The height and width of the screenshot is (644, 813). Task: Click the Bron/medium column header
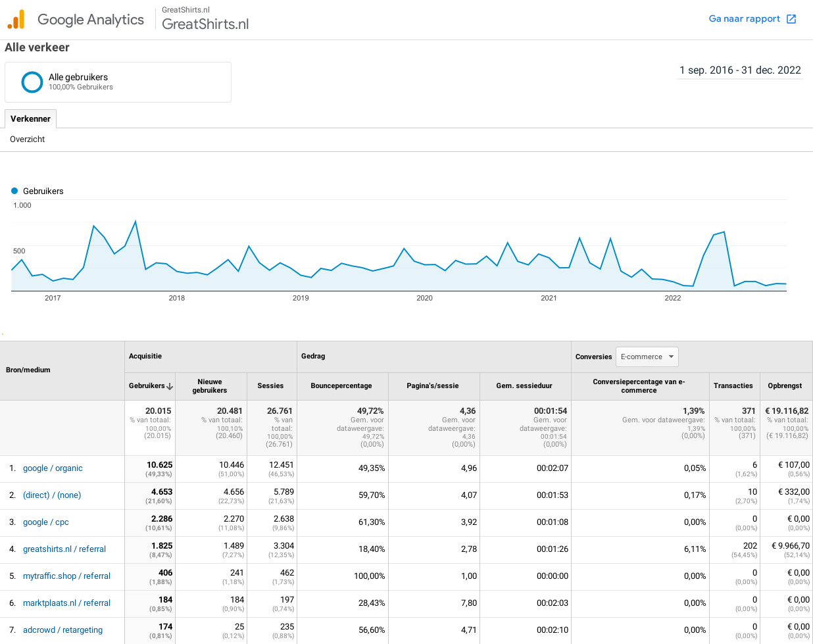(28, 370)
